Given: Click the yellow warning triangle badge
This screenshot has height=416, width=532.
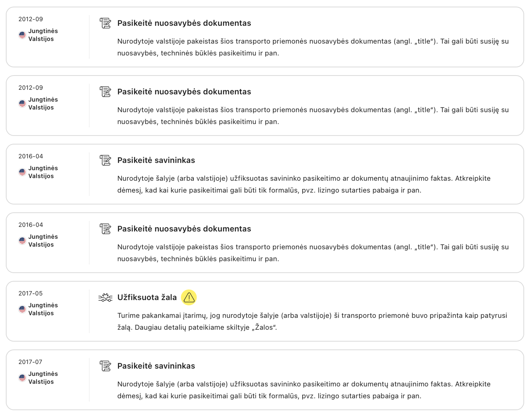Looking at the screenshot, I should (189, 297).
